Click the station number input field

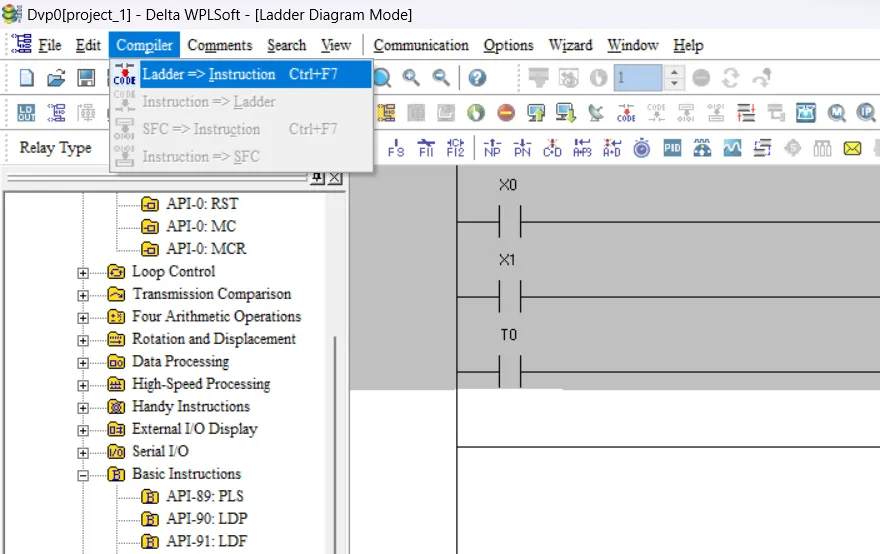638,77
